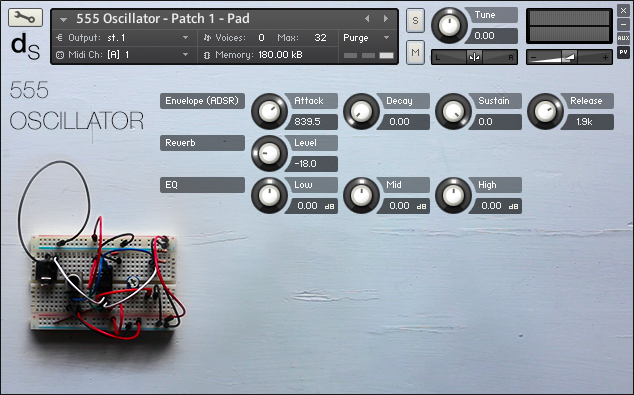The image size is (634, 395).
Task: Minimize the instrument view with minus button
Action: [x=623, y=24]
